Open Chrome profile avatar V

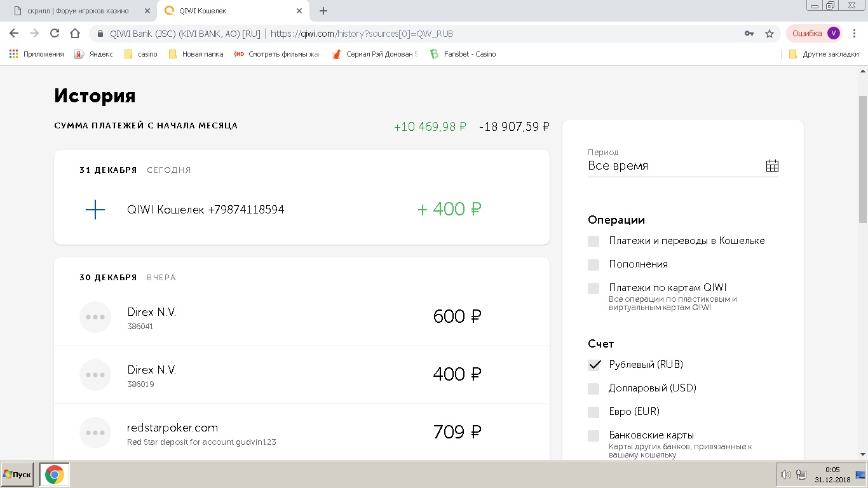834,33
